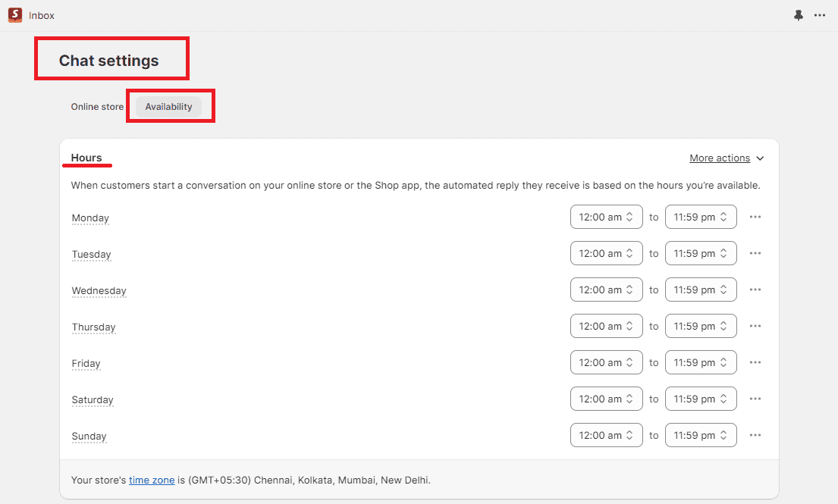Open Saturday's row options menu

click(x=755, y=399)
